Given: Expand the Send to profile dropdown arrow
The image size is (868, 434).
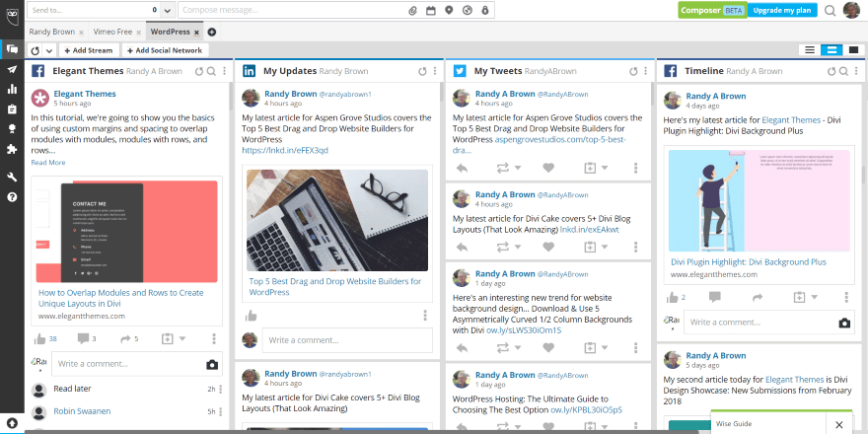Looking at the screenshot, I should pos(168,10).
